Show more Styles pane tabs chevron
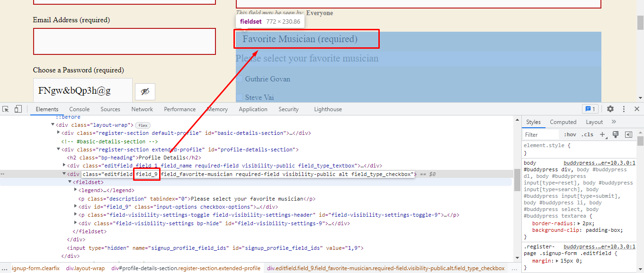644x273 pixels. [614, 122]
